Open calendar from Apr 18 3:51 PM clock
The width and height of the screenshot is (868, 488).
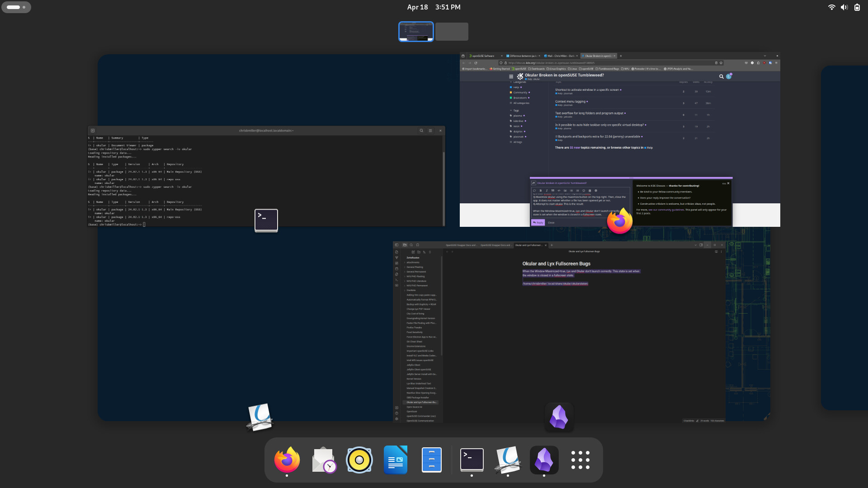point(434,7)
